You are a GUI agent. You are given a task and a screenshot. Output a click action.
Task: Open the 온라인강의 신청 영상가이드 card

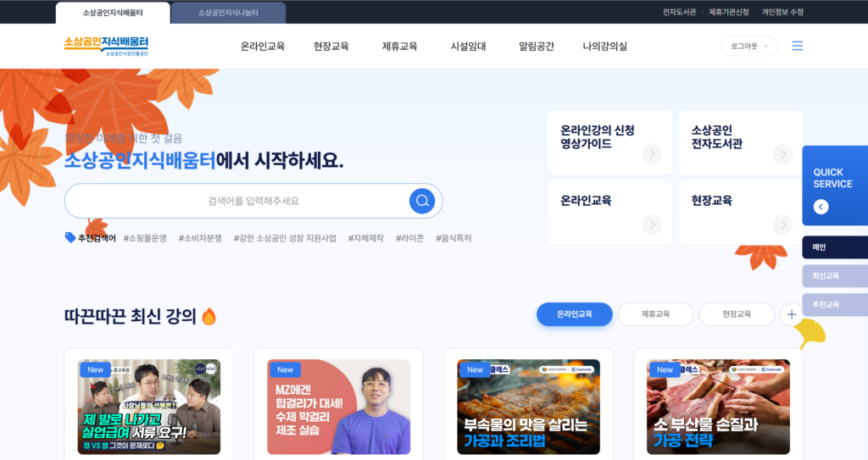click(x=609, y=142)
